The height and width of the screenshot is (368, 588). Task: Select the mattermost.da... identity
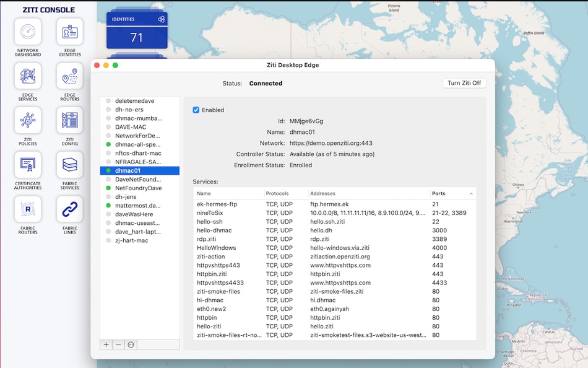tap(140, 206)
